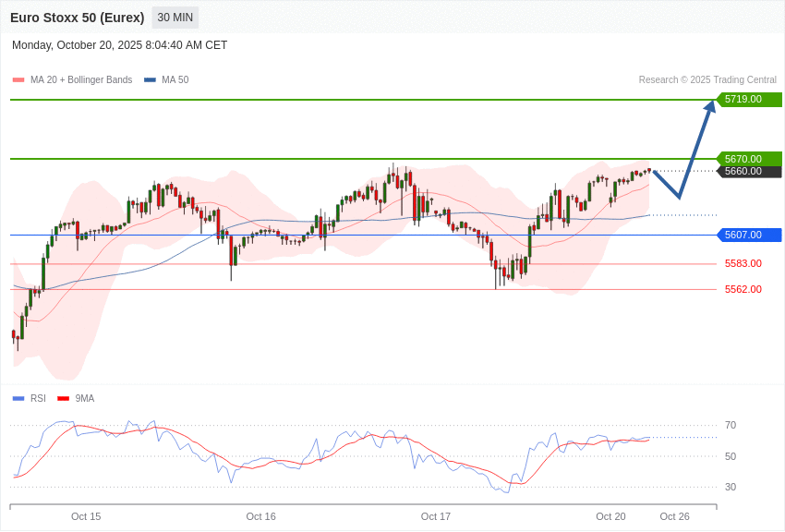
Task: Click the Oct 17 date axis label
Action: 436,516
